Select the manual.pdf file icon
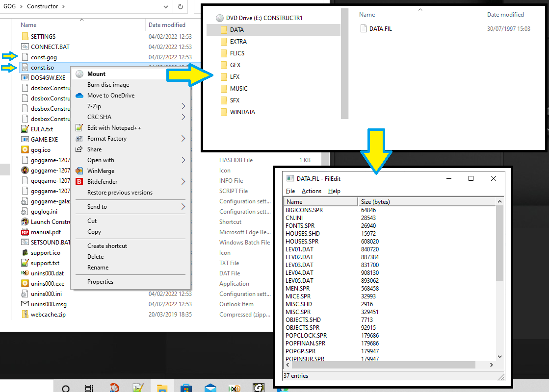This screenshot has width=549, height=392. pyautogui.click(x=25, y=232)
